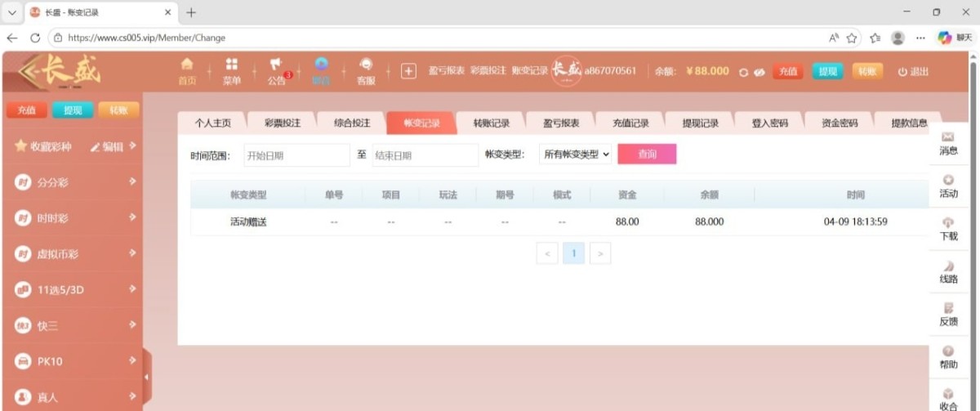
Task: Open the 菜单 grid icon in top bar
Action: pos(232,71)
